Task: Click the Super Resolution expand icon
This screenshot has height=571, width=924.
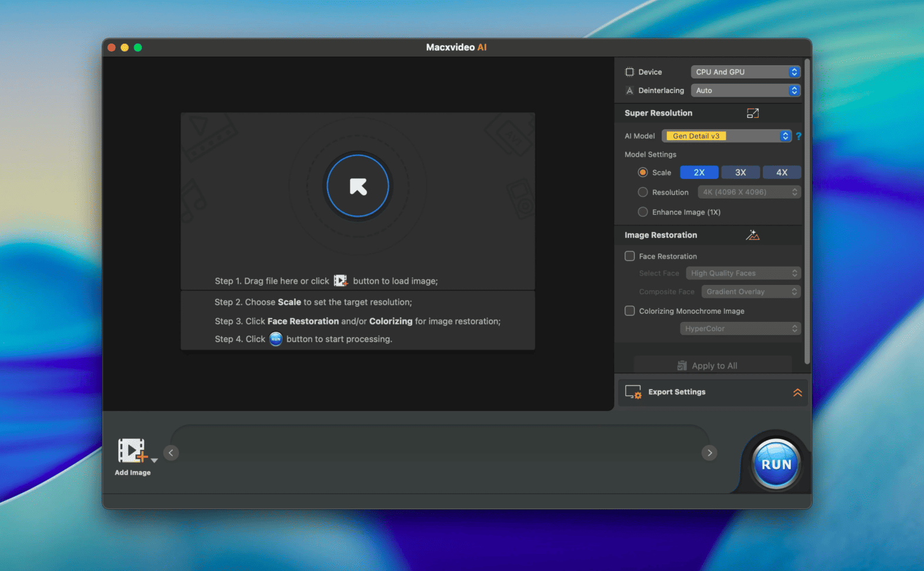Action: (753, 113)
